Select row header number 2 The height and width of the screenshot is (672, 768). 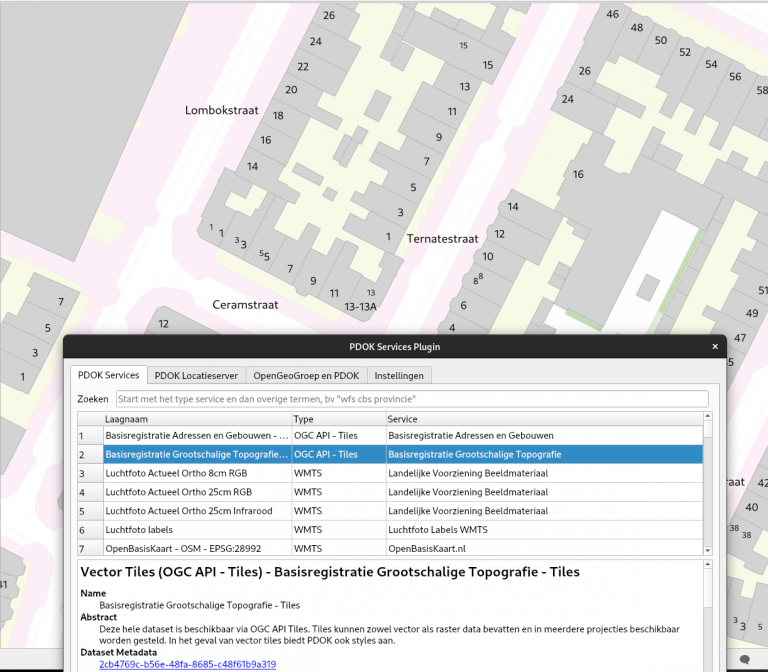pyautogui.click(x=90, y=455)
